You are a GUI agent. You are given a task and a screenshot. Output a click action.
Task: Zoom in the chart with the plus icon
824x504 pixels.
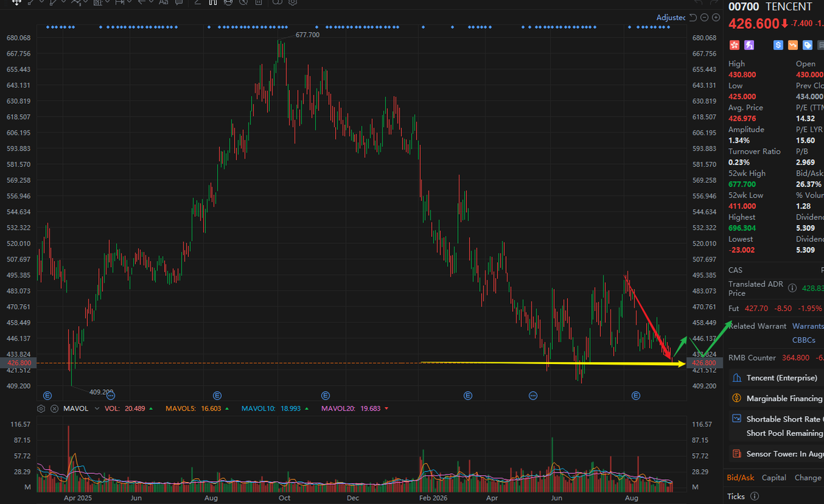click(716, 17)
